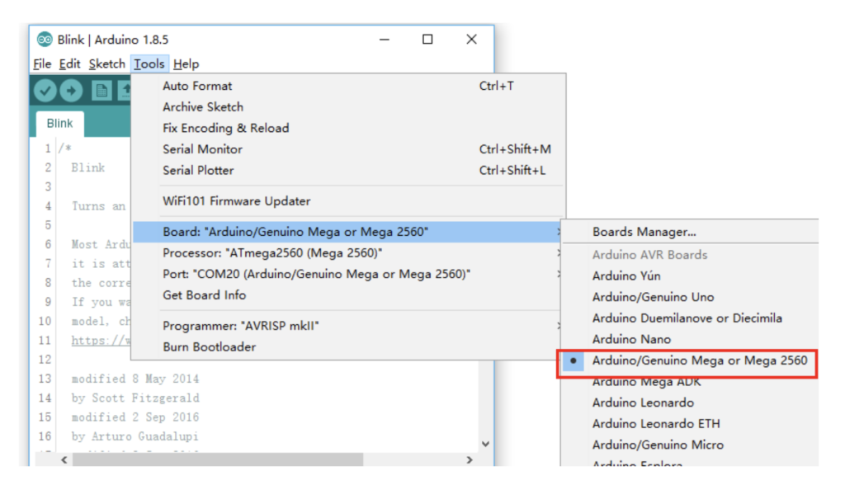Maximize the Arduino window
This screenshot has width=845, height=504.
click(x=427, y=40)
